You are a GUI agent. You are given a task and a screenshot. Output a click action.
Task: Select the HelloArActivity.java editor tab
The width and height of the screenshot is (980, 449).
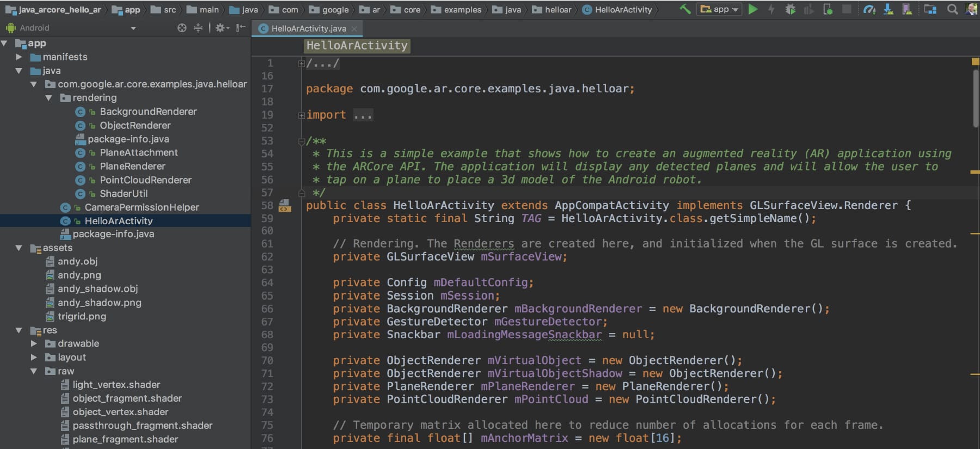click(x=308, y=28)
